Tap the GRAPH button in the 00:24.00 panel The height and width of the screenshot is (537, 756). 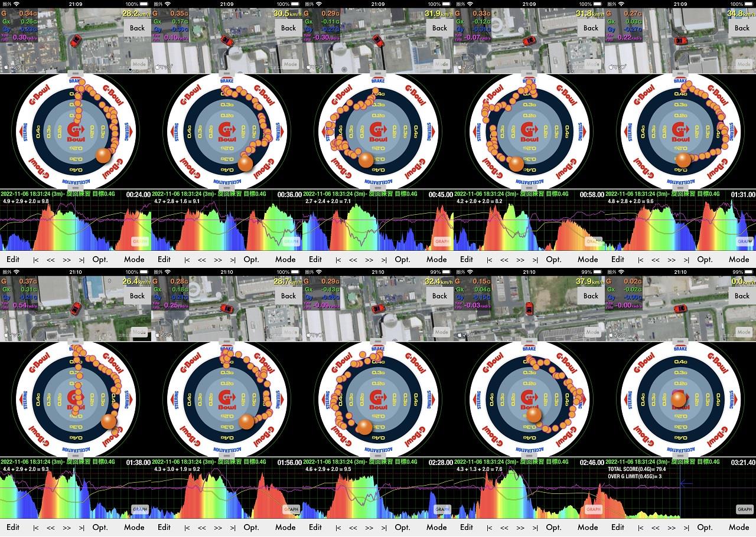point(140,241)
